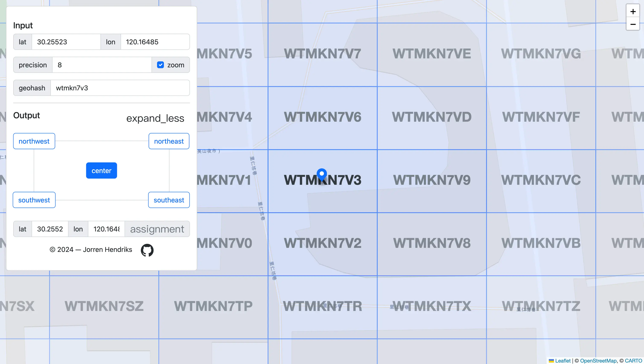Viewport: 644px width, 364px height.
Task: Click the WTMKN7TR grid cell
Action: point(322,307)
